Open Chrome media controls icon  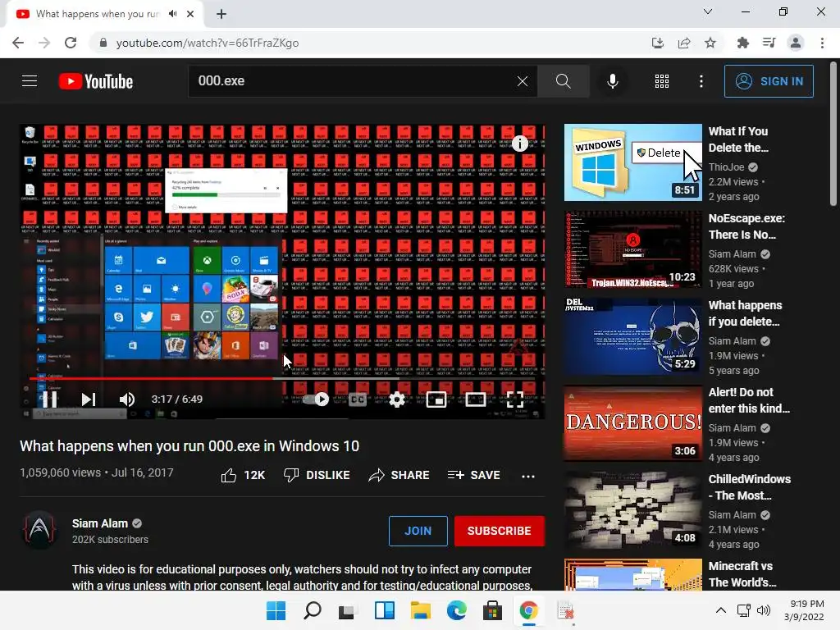pos(769,43)
